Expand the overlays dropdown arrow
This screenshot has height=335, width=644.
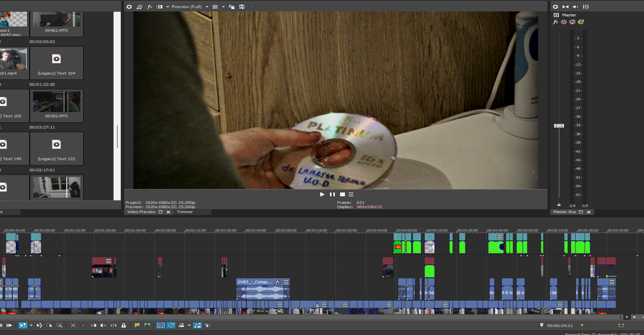[223, 7]
